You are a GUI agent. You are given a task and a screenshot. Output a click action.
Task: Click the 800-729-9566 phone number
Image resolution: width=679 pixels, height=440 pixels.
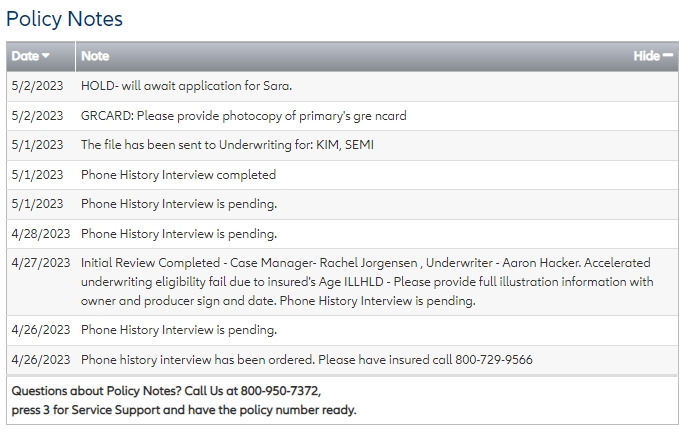pos(496,360)
